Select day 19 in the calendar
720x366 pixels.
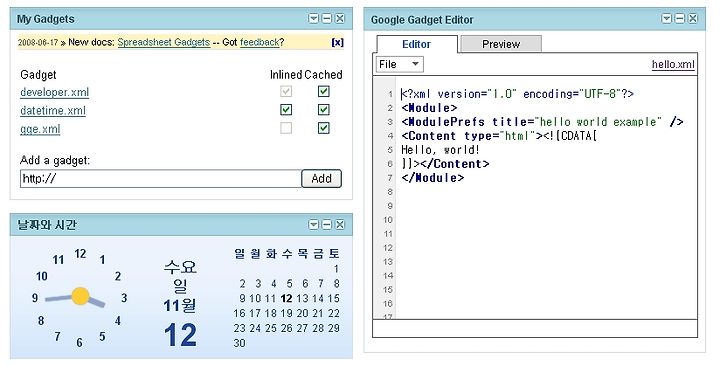(x=287, y=313)
